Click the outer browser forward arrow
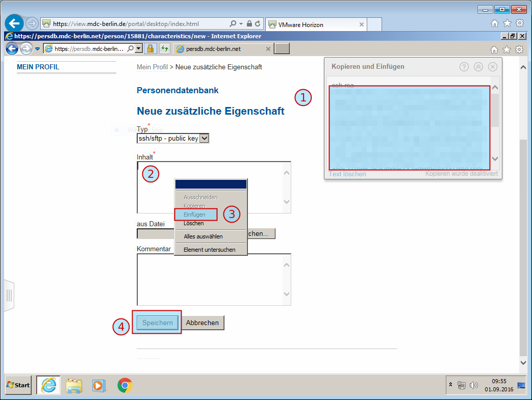The height and width of the screenshot is (400, 532). click(x=32, y=24)
